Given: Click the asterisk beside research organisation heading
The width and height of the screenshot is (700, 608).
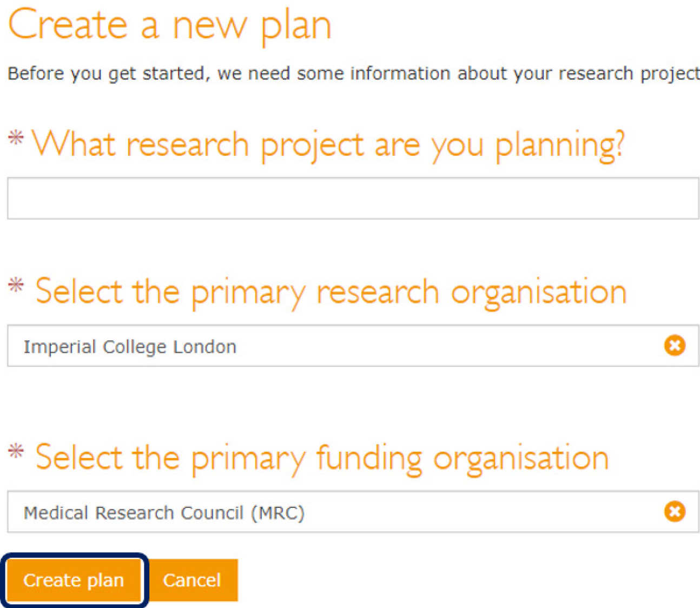Looking at the screenshot, I should (x=16, y=285).
